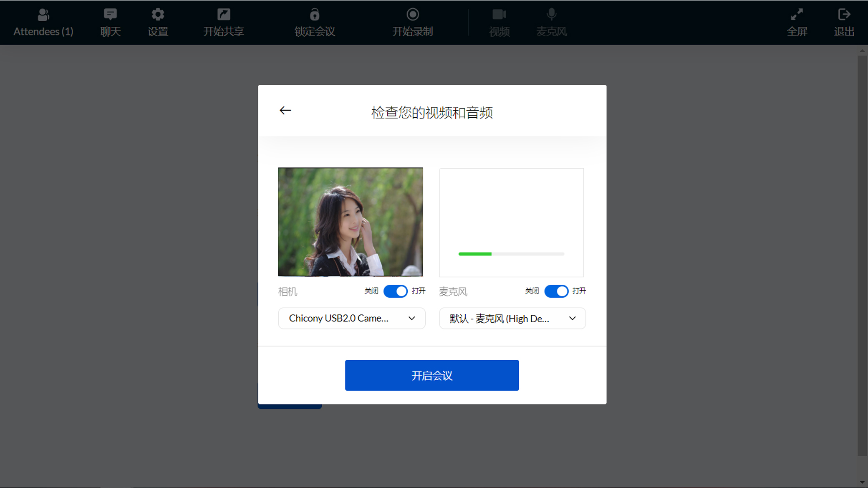Click the 开启会议 start meeting button
The image size is (868, 488).
click(x=432, y=375)
